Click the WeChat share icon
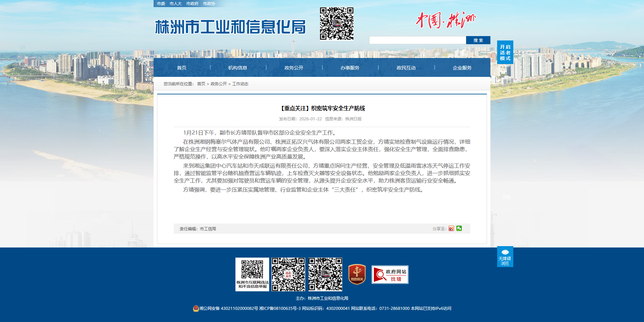 [459, 229]
